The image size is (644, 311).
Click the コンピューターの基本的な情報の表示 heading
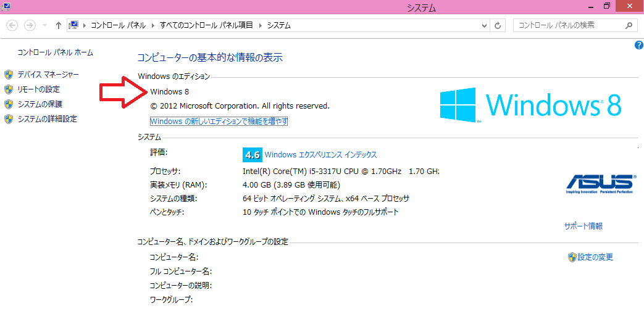click(210, 57)
